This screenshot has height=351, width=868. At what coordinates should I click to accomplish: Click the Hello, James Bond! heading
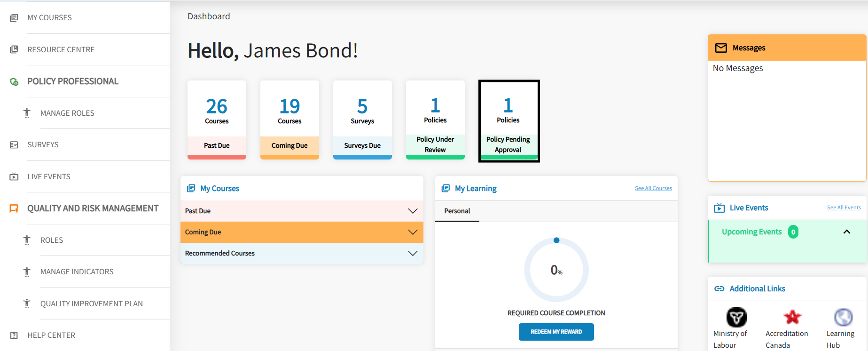(x=273, y=51)
